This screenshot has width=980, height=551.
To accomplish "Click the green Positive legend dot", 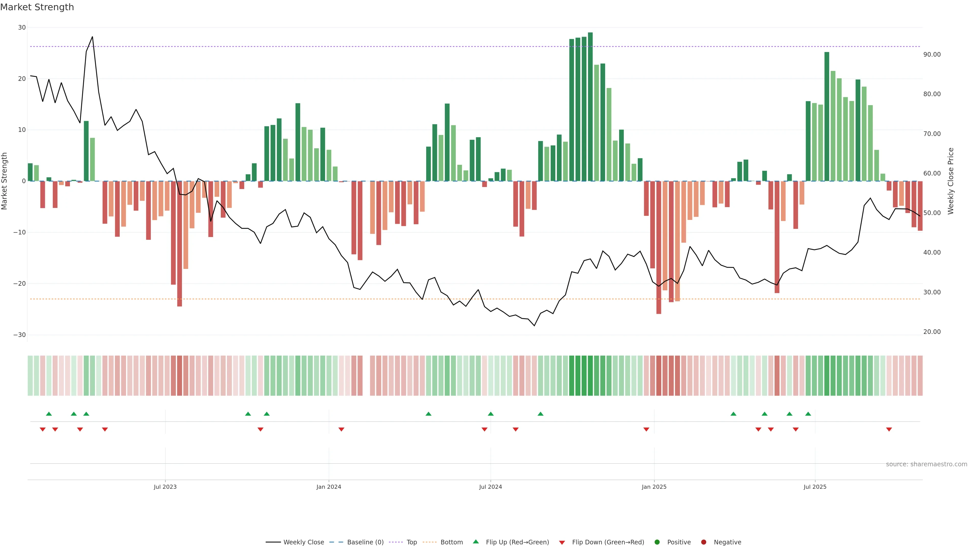I will (x=657, y=542).
